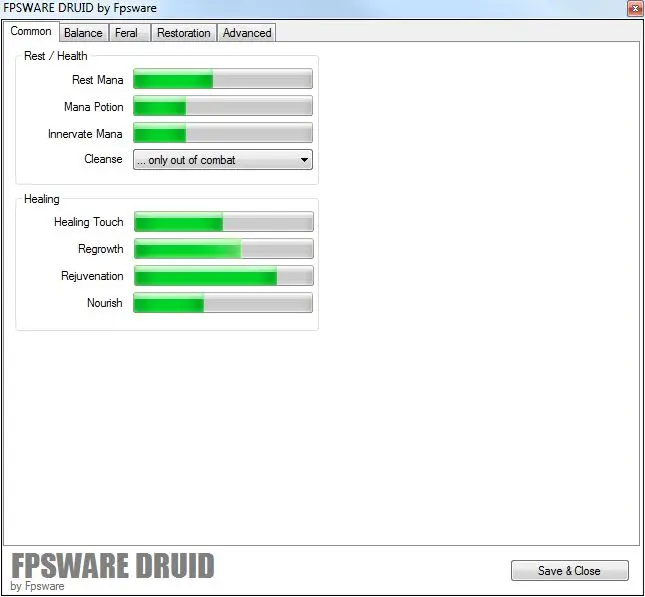The image size is (645, 597).
Task: Click the Common tab
Action: [31, 32]
